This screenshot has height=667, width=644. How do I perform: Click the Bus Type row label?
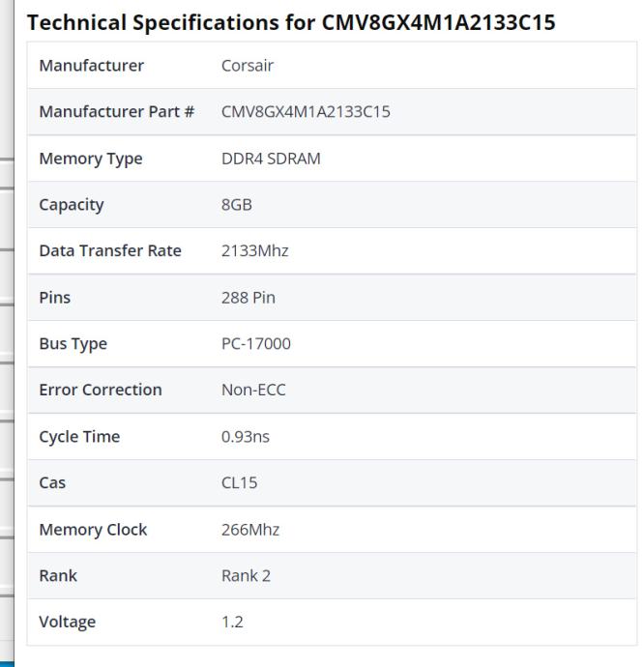click(x=73, y=344)
